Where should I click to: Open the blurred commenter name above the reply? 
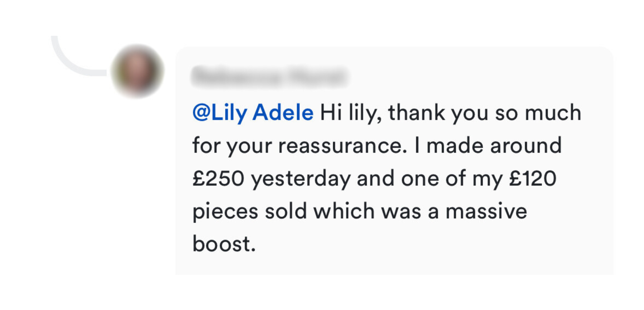(x=269, y=76)
